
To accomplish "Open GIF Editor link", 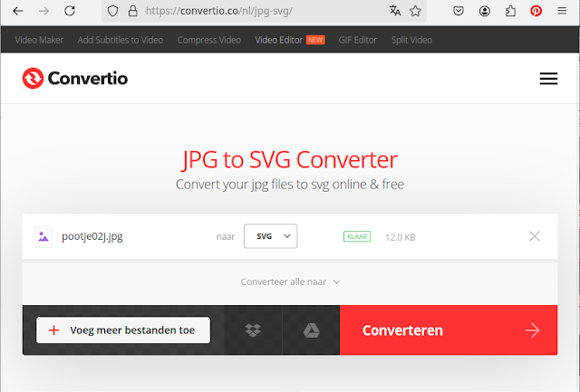I will [x=357, y=40].
